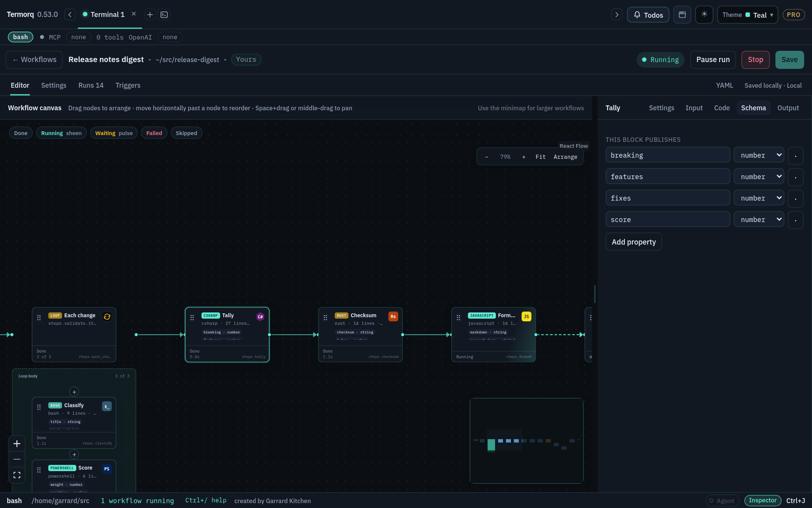The height and width of the screenshot is (508, 812).
Task: Open the Todos panel
Action: click(x=648, y=15)
